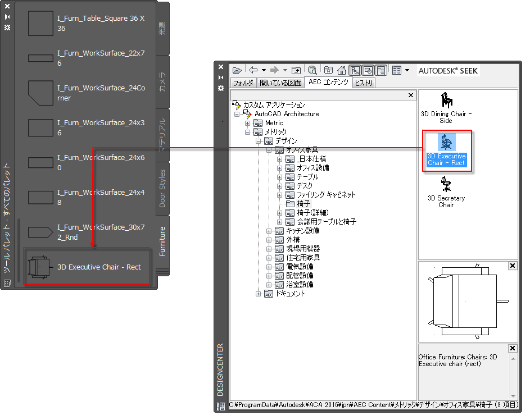Collapse the AutoCAD Architecture node
530x420 pixels.
coord(237,114)
